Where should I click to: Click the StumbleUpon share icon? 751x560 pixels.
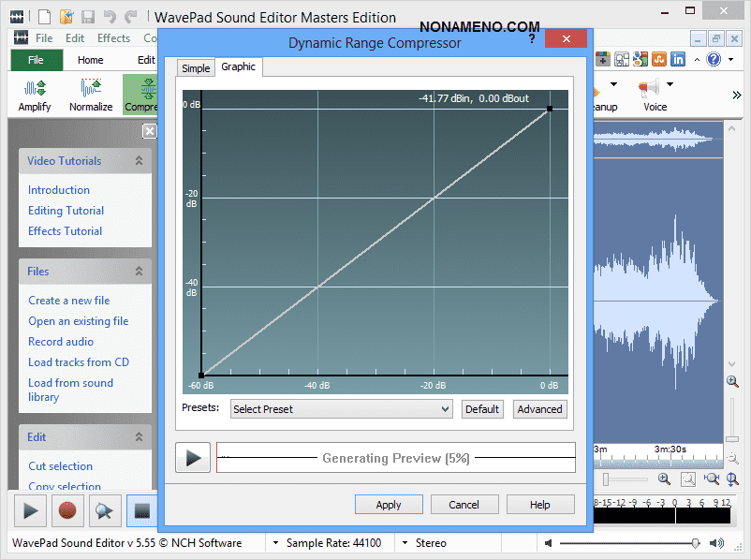coord(658,59)
